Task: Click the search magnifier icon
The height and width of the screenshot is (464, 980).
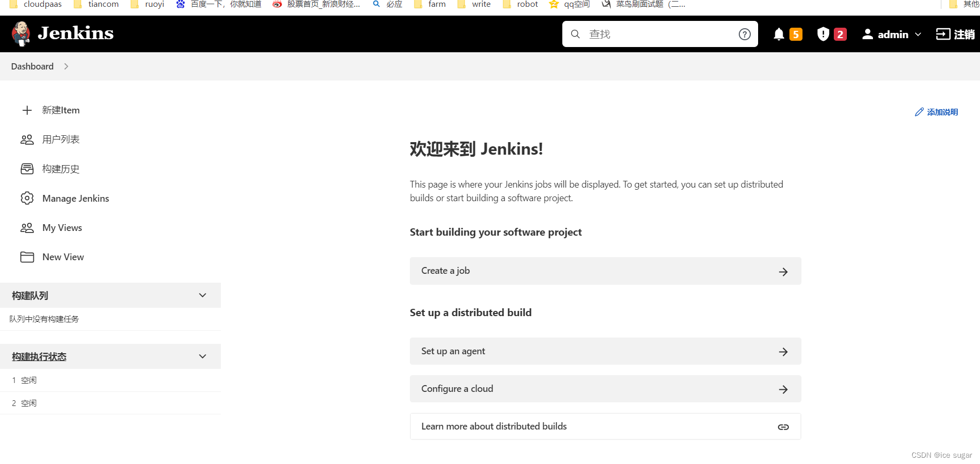Action: (x=575, y=34)
